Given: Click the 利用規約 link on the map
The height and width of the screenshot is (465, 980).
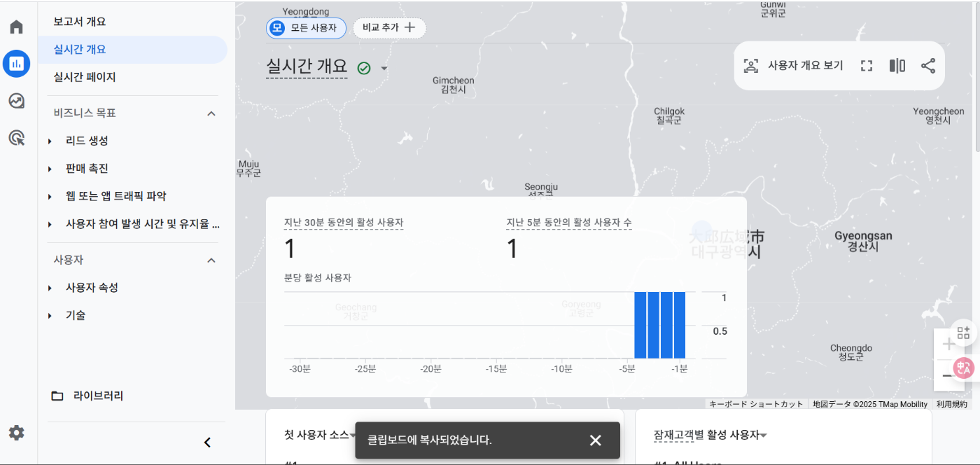Looking at the screenshot, I should point(952,404).
